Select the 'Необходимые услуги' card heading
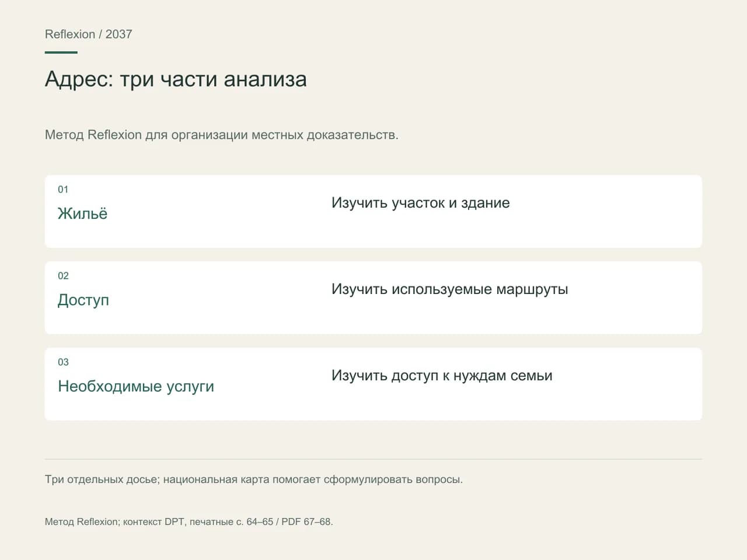 (136, 386)
